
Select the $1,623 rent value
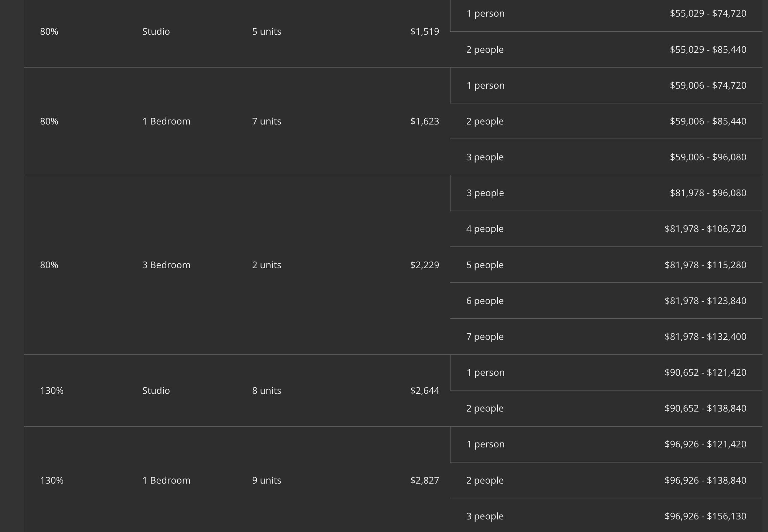424,121
